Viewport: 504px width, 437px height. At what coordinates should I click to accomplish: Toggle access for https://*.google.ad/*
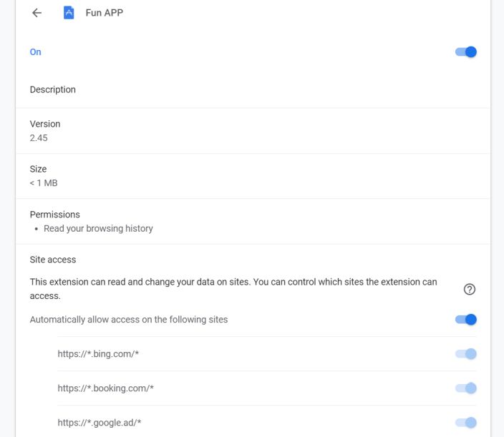point(466,423)
